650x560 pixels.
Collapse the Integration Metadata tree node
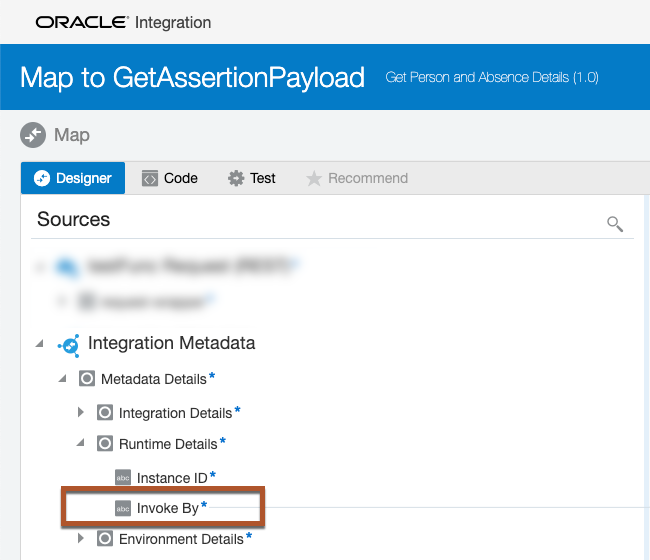click(x=40, y=344)
